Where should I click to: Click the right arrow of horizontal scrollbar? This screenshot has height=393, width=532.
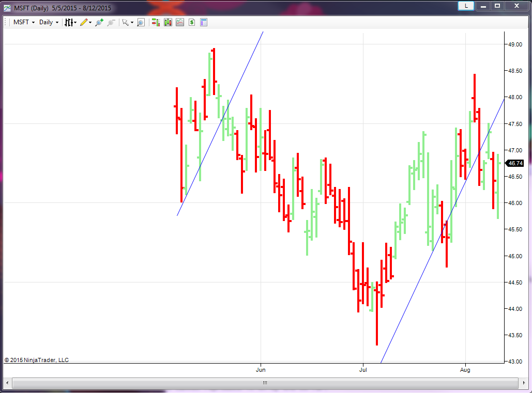[x=524, y=383]
